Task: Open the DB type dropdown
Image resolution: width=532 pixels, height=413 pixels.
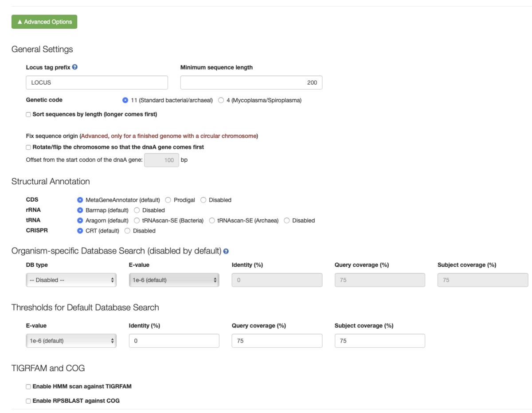Action: click(x=71, y=280)
